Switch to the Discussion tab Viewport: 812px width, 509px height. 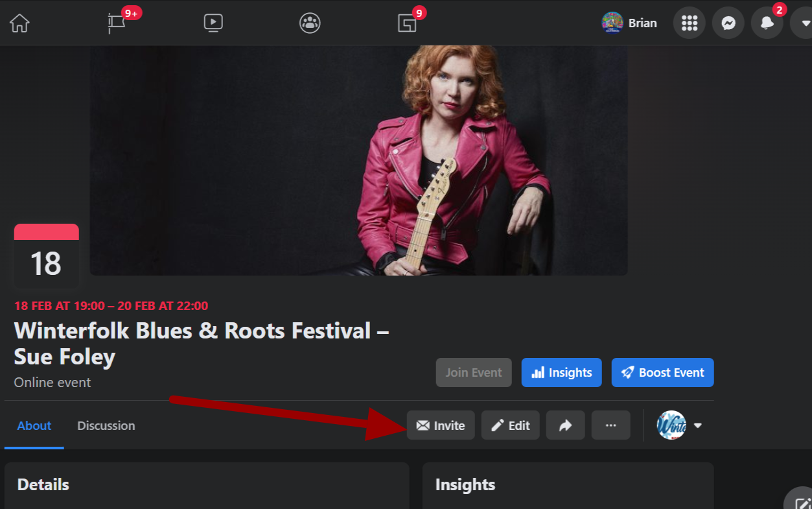pos(106,425)
